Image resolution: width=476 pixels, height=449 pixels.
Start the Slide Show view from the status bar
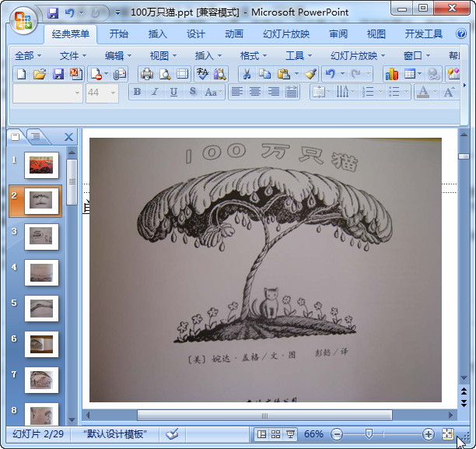coord(290,434)
